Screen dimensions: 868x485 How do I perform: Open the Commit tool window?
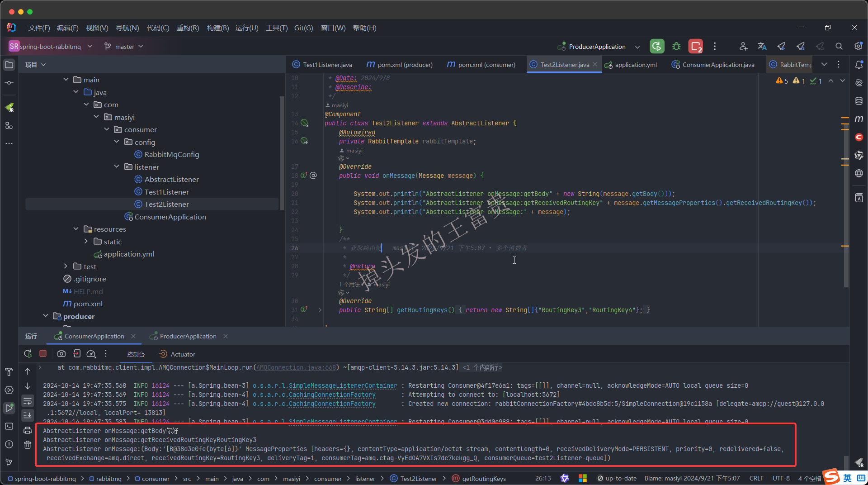pos(9,83)
